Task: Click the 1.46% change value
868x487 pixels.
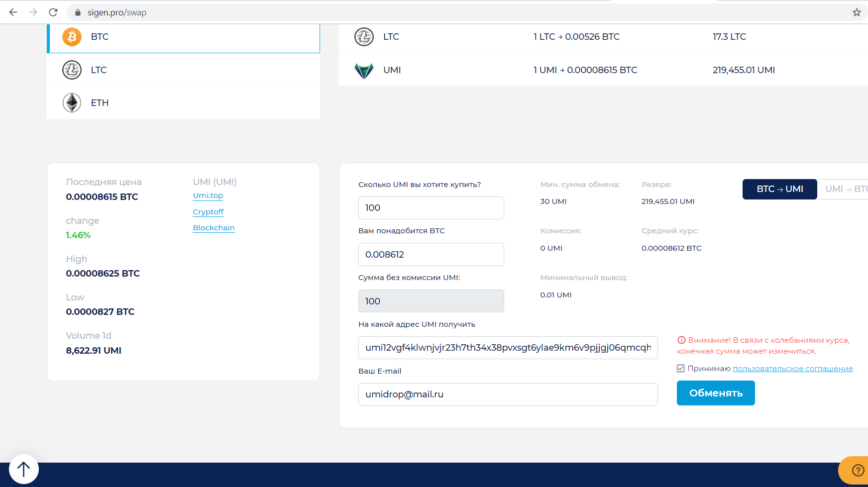Action: [x=78, y=235]
